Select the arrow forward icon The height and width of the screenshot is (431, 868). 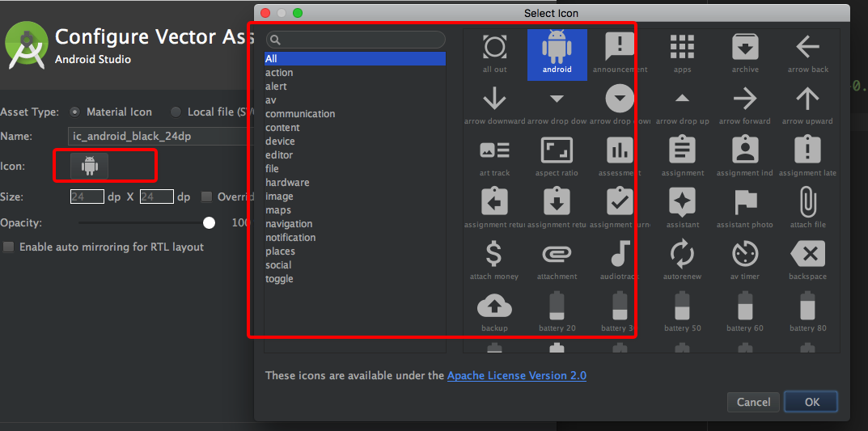click(745, 99)
